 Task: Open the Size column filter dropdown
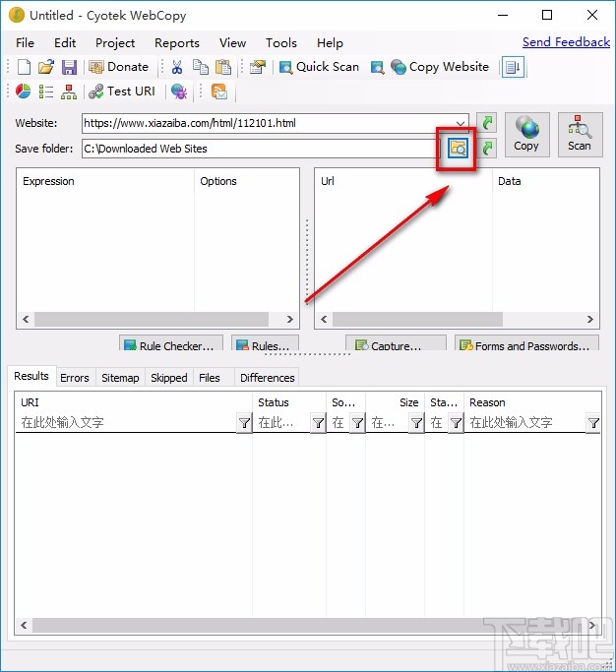pos(416,423)
